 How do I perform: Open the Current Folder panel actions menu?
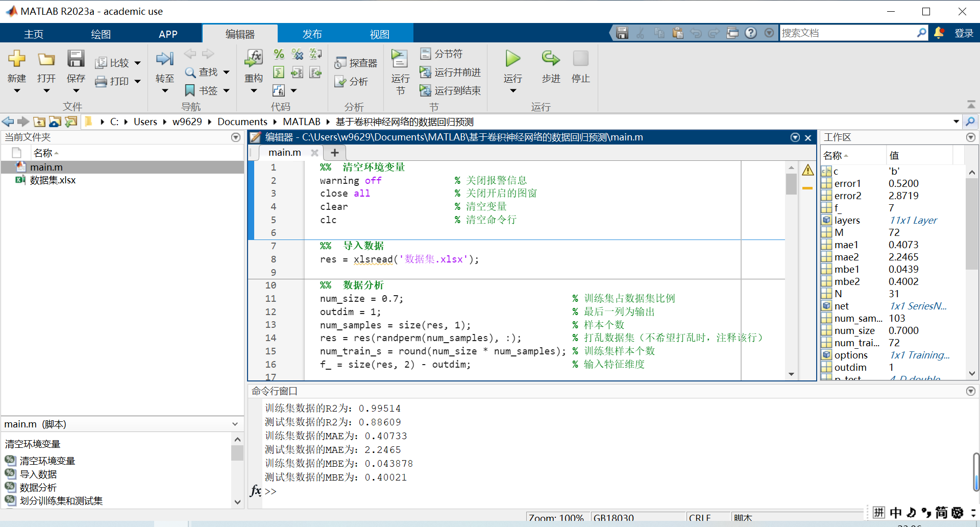[235, 137]
